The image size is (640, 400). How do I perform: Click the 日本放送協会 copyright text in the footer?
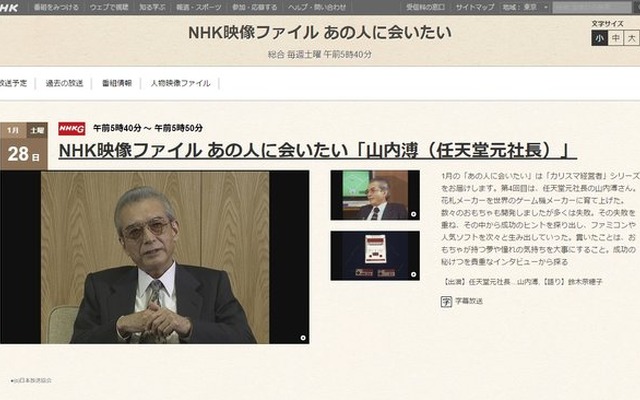[31, 380]
